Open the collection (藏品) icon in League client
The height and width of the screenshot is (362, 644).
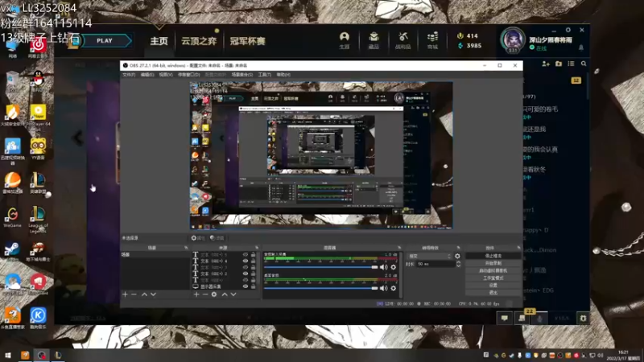374,41
